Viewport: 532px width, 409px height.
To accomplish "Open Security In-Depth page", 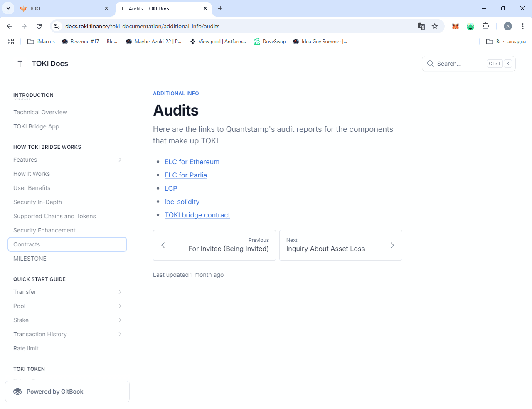I will coord(37,202).
